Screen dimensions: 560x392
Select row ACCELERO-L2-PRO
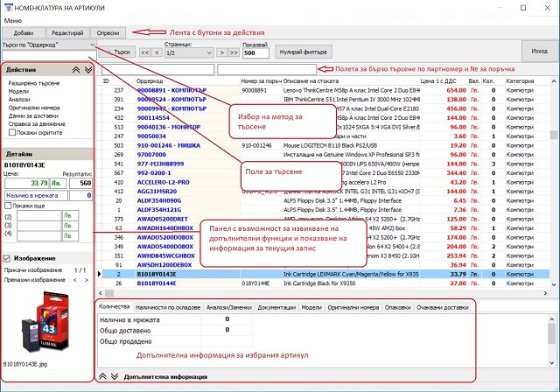[325, 182]
